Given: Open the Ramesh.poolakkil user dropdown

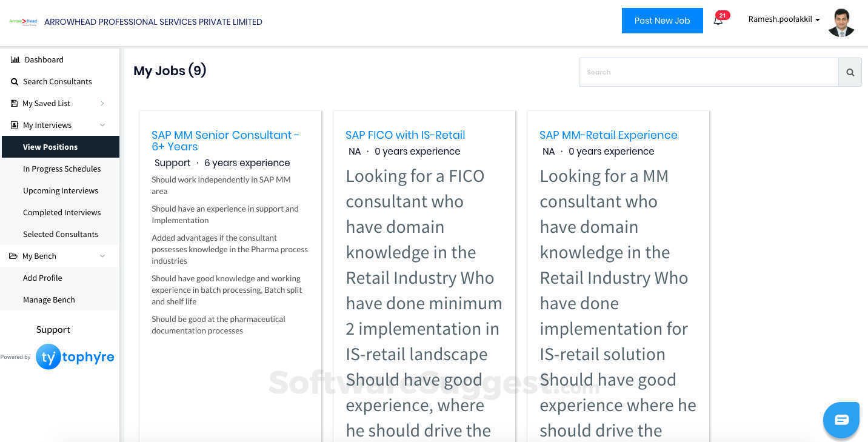Looking at the screenshot, I should tap(784, 19).
